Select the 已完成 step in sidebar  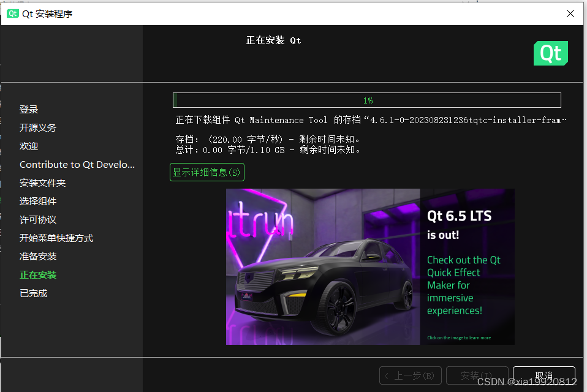(x=33, y=293)
